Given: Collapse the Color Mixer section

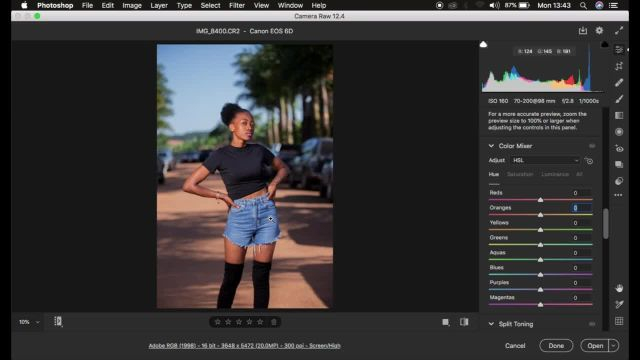Looking at the screenshot, I should 491,146.
